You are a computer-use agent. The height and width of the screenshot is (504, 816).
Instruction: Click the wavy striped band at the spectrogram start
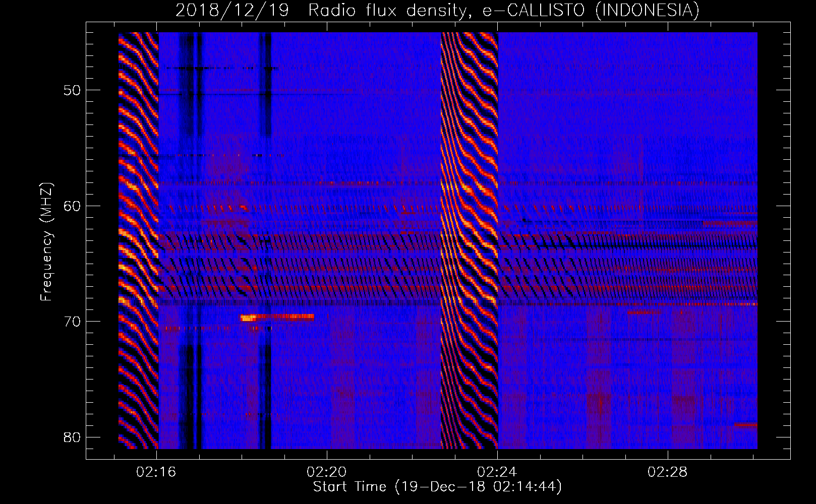click(139, 241)
